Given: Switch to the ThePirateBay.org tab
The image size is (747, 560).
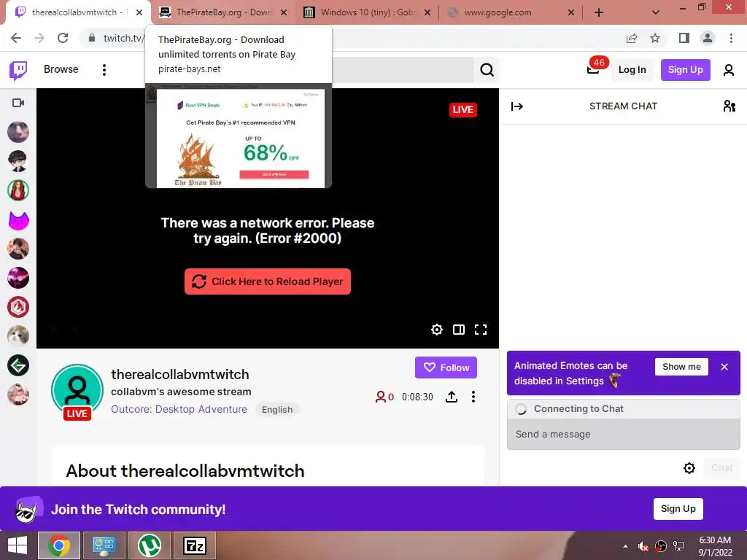Looking at the screenshot, I should (223, 12).
